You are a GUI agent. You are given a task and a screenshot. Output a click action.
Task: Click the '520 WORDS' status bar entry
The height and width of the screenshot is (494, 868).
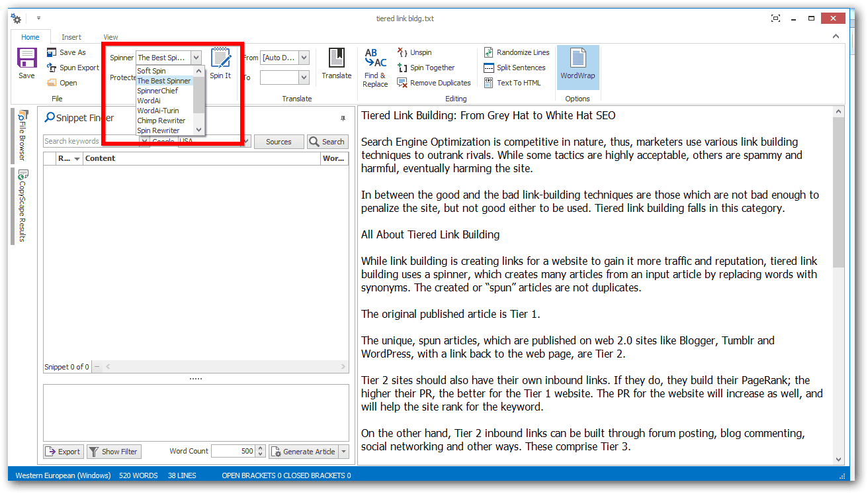click(138, 475)
